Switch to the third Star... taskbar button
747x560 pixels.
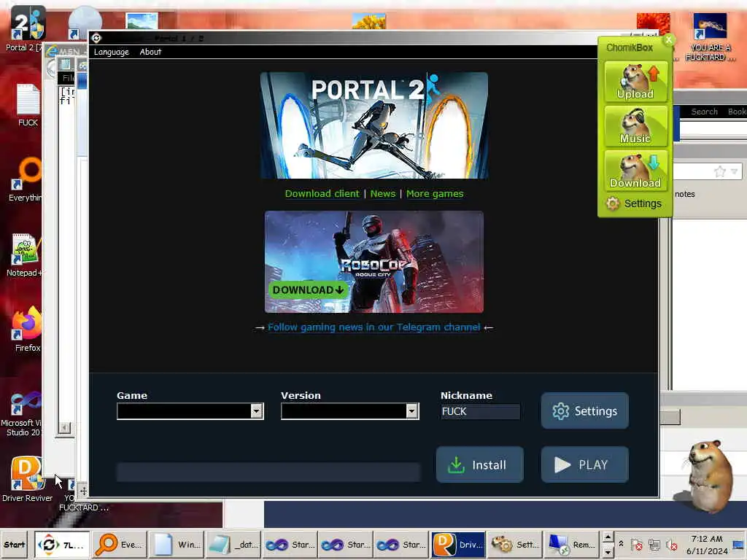coord(400,545)
